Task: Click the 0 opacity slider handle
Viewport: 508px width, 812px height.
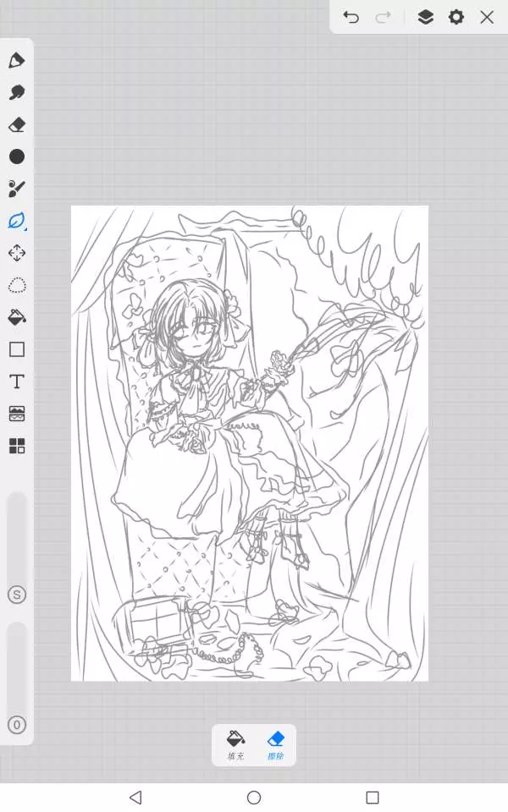Action: pyautogui.click(x=16, y=725)
